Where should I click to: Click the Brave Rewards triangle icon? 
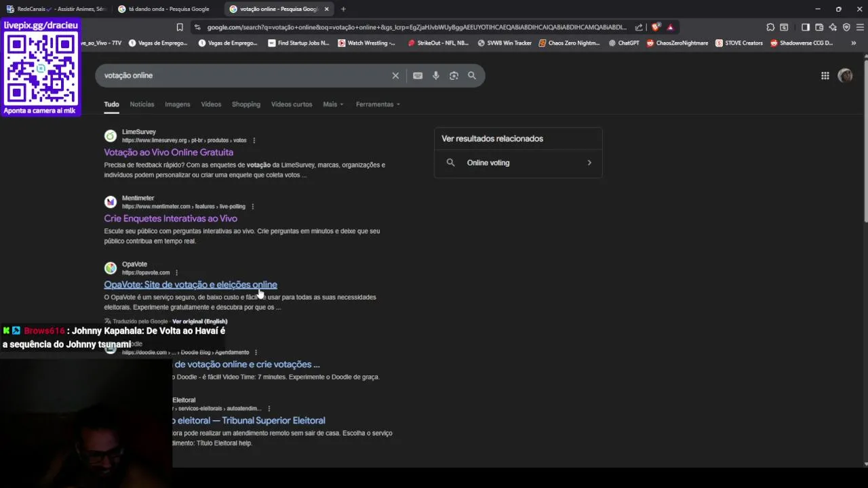(670, 27)
